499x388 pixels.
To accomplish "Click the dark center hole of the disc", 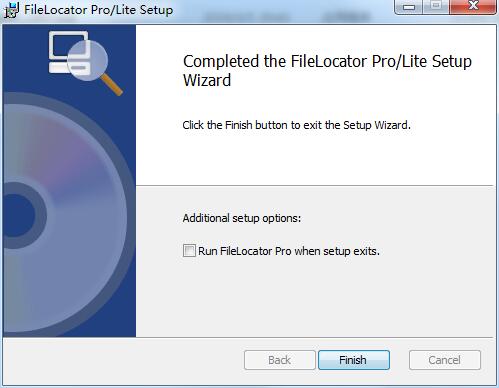I will 18,216.
